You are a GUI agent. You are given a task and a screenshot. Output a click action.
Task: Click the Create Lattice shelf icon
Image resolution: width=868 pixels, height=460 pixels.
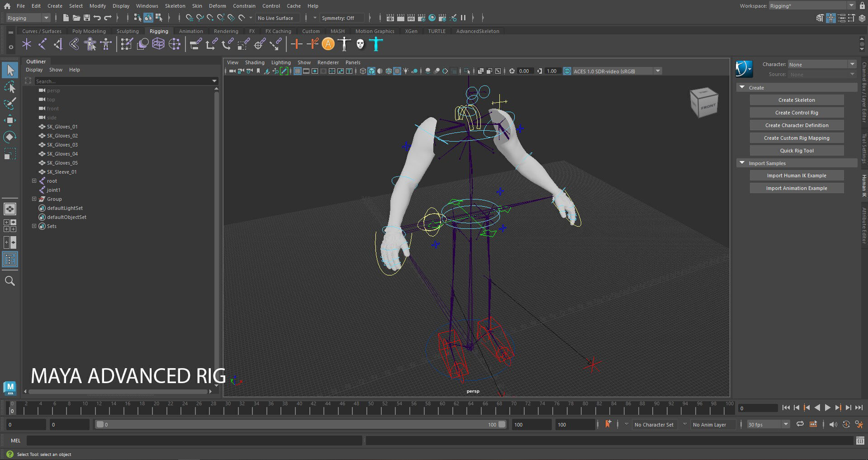(158, 44)
